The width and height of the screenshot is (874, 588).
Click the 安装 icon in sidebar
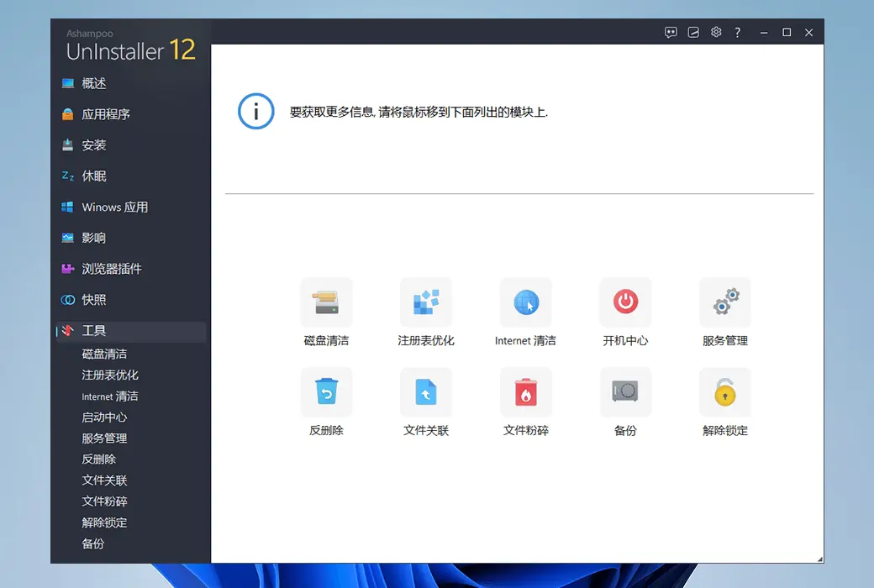67,145
